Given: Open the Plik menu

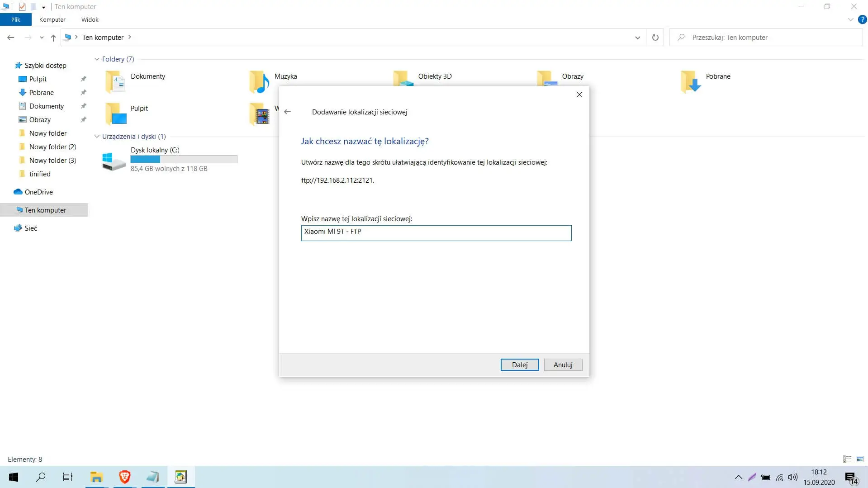Looking at the screenshot, I should pyautogui.click(x=16, y=20).
